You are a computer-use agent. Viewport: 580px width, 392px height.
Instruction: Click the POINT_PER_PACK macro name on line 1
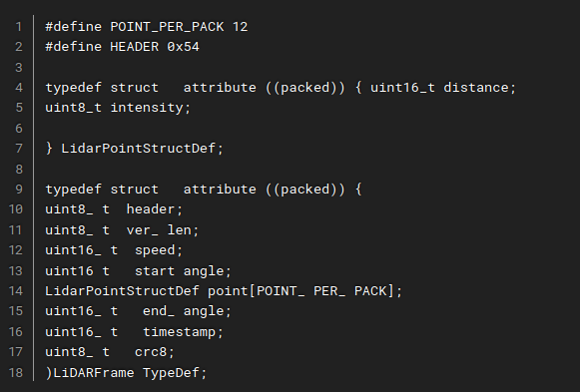(167, 27)
